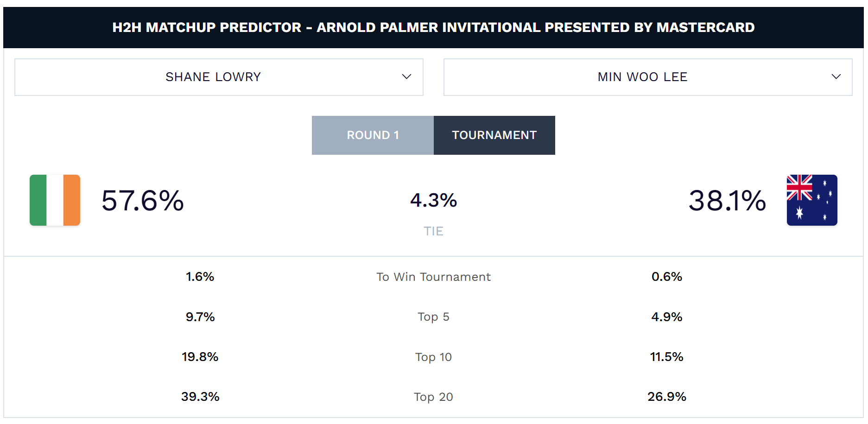Select the Tournament tab
The width and height of the screenshot is (868, 424).
click(x=494, y=135)
